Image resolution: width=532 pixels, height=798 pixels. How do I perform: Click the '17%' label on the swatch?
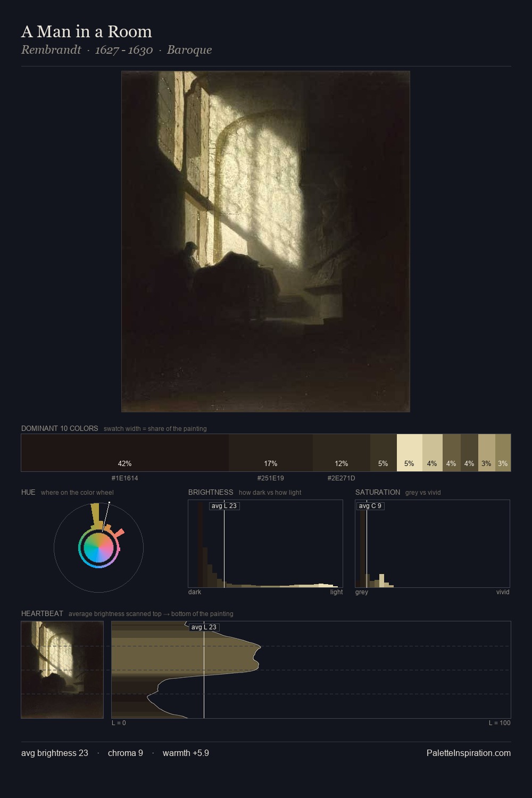pos(271,464)
